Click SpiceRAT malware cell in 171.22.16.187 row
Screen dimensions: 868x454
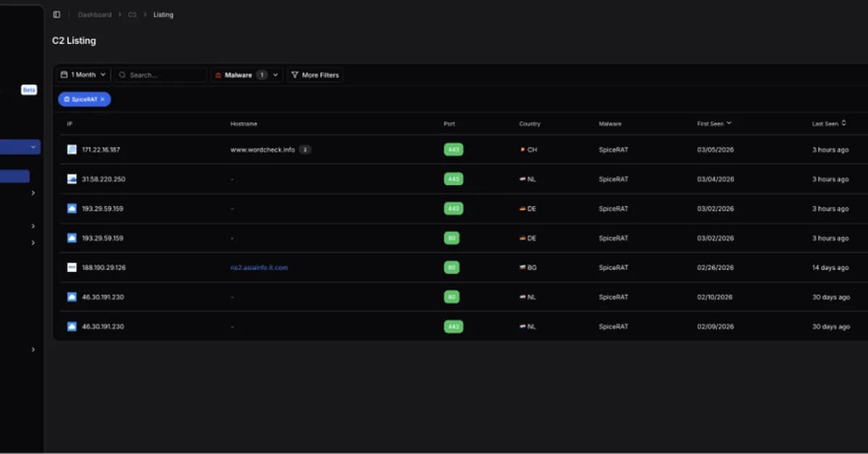[x=613, y=150]
